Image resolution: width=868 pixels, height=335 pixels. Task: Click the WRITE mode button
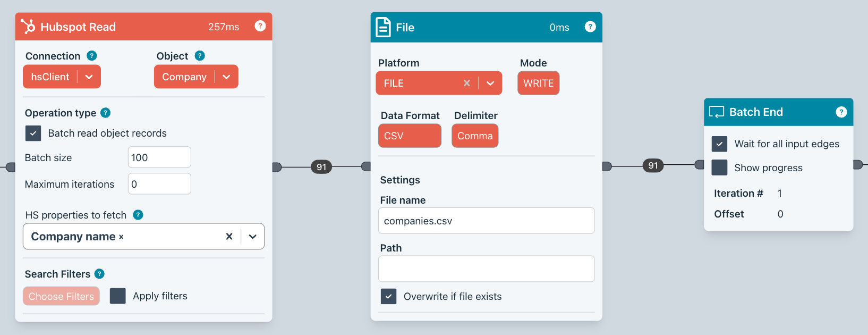[x=539, y=83]
